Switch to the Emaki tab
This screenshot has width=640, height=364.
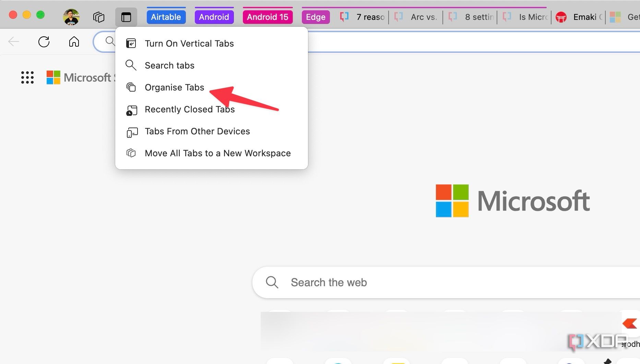point(579,17)
